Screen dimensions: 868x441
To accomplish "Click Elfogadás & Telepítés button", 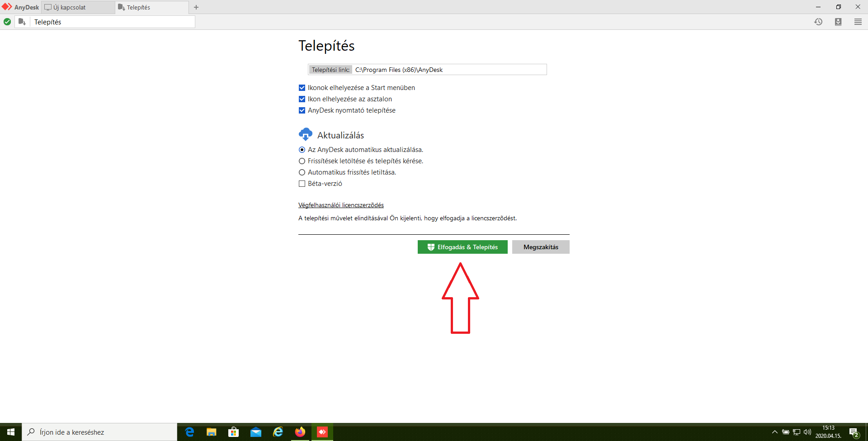I will 462,247.
